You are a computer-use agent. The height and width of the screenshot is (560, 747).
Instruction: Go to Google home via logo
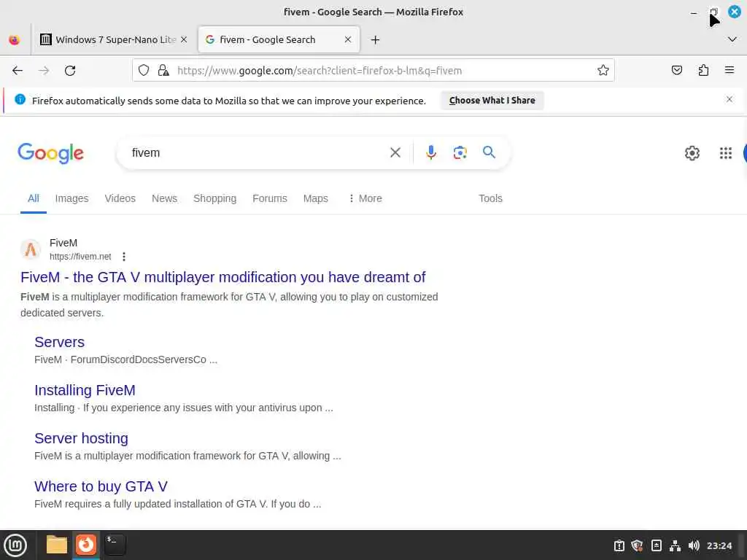[50, 153]
